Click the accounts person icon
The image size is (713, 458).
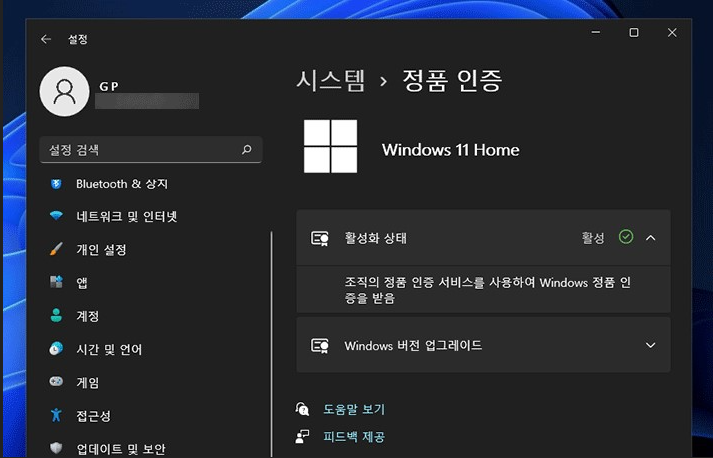point(56,315)
